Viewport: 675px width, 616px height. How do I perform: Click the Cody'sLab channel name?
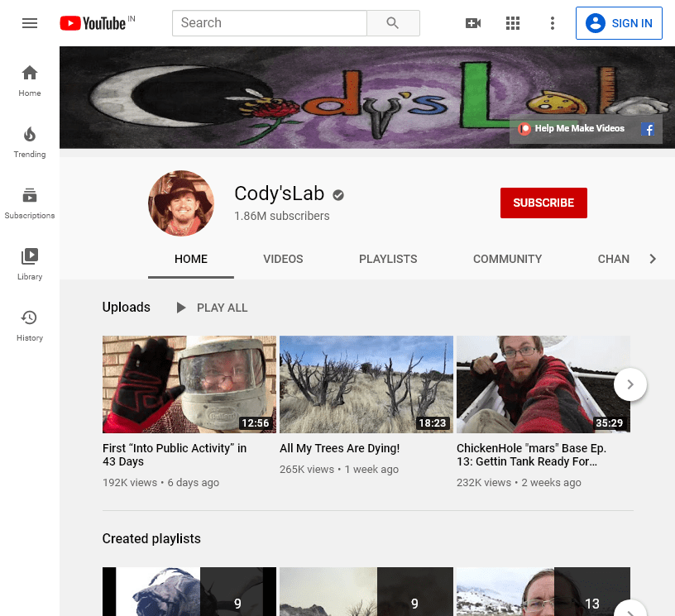279,193
